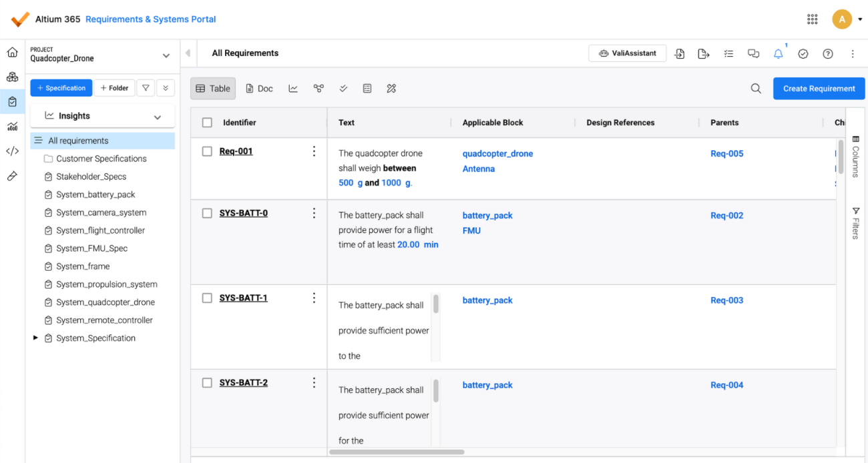Open the Columns side panel
The height and width of the screenshot is (463, 868).
856,157
